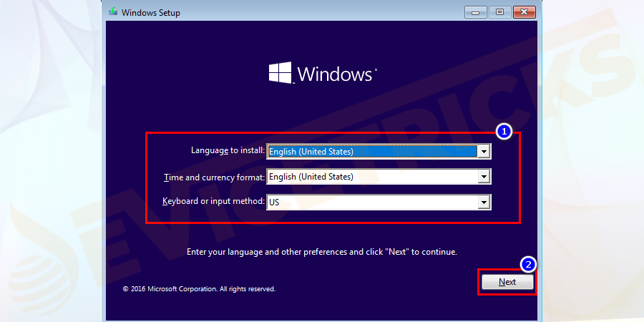This screenshot has height=322, width=644.
Task: Select the Language to install combo box field
Action: pyautogui.click(x=379, y=152)
